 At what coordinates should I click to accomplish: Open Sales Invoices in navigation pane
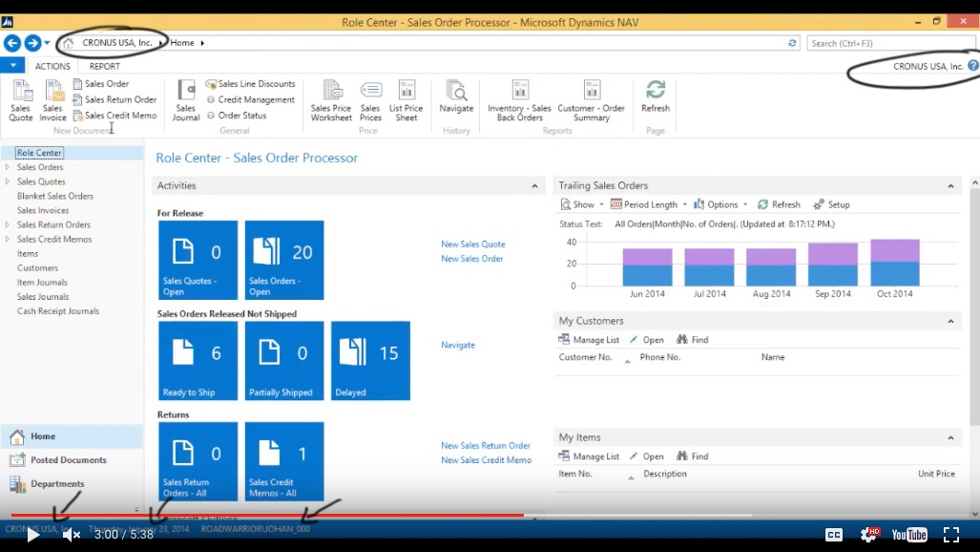click(x=43, y=210)
